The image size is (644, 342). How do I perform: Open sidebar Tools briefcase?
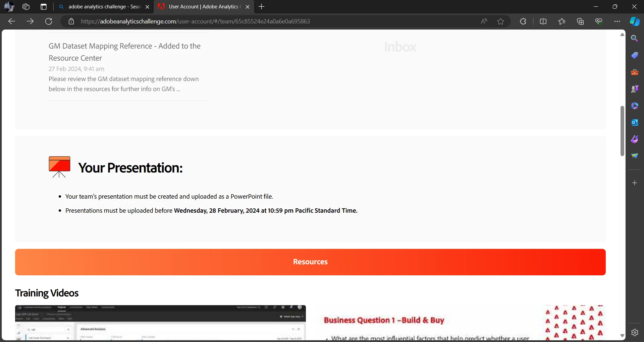point(635,72)
